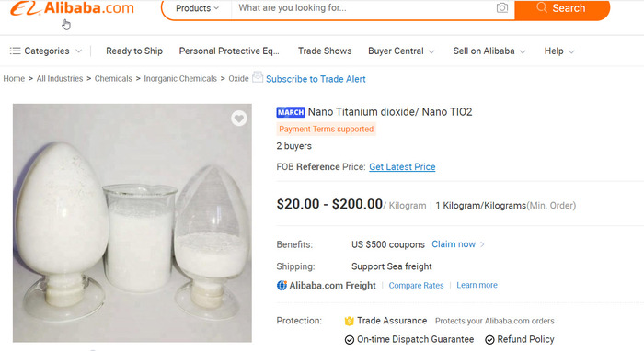Click the MARCH badge by the title
The image size is (644, 351).
click(x=291, y=112)
